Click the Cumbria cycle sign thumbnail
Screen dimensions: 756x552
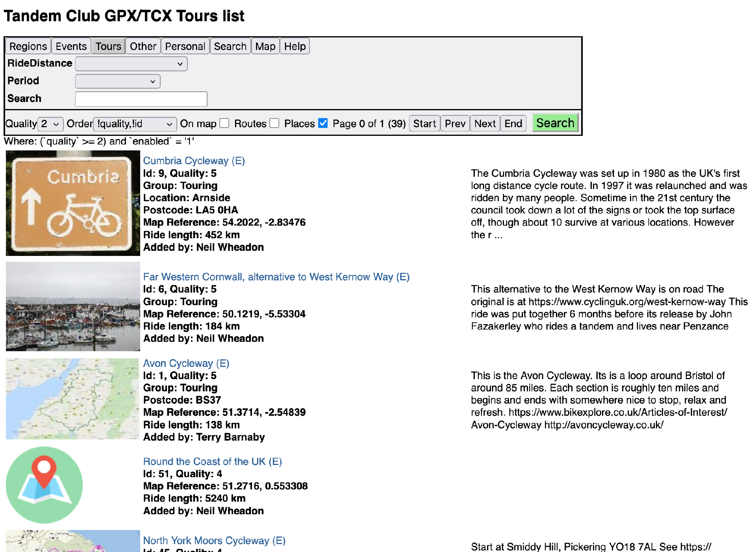(73, 203)
